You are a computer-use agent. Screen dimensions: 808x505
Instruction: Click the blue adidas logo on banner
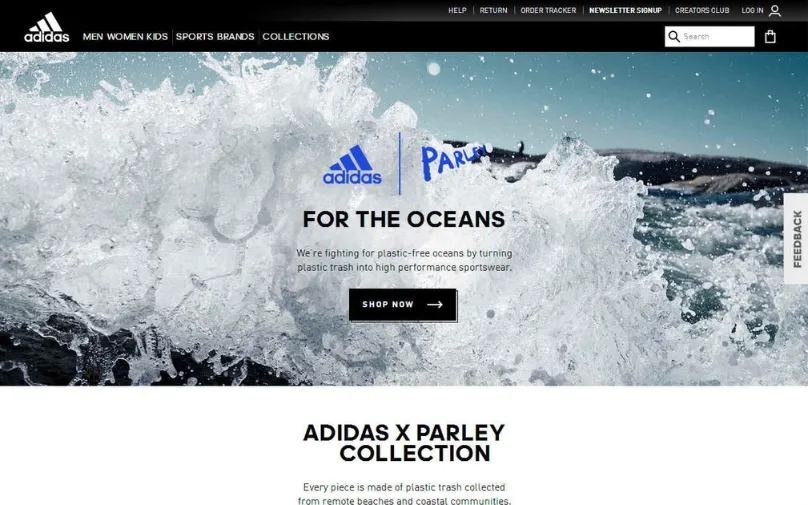[x=352, y=164]
